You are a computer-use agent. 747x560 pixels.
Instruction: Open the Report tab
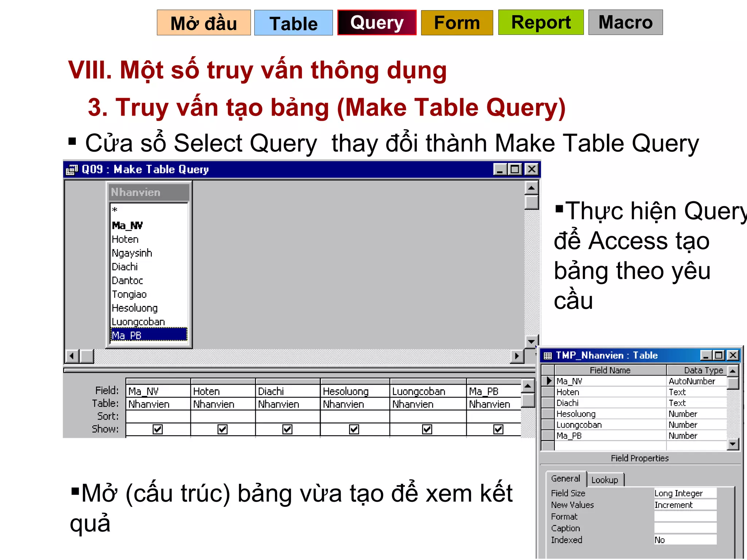coord(541,23)
